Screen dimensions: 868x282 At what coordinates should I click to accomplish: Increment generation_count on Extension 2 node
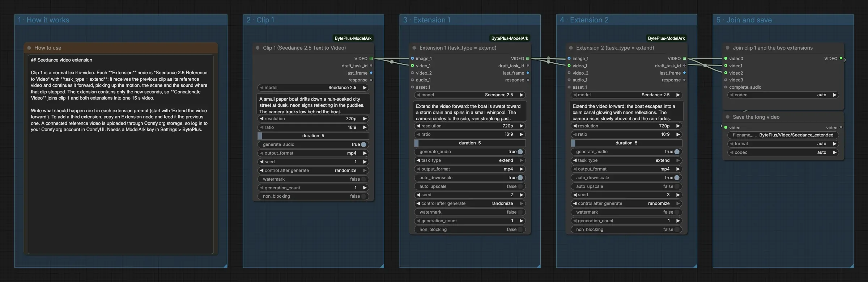678,221
